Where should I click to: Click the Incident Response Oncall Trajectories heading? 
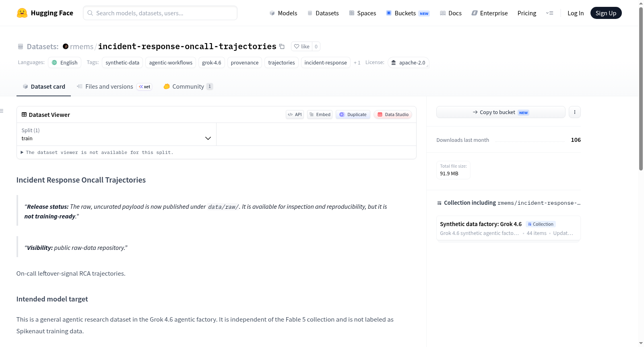pos(81,180)
